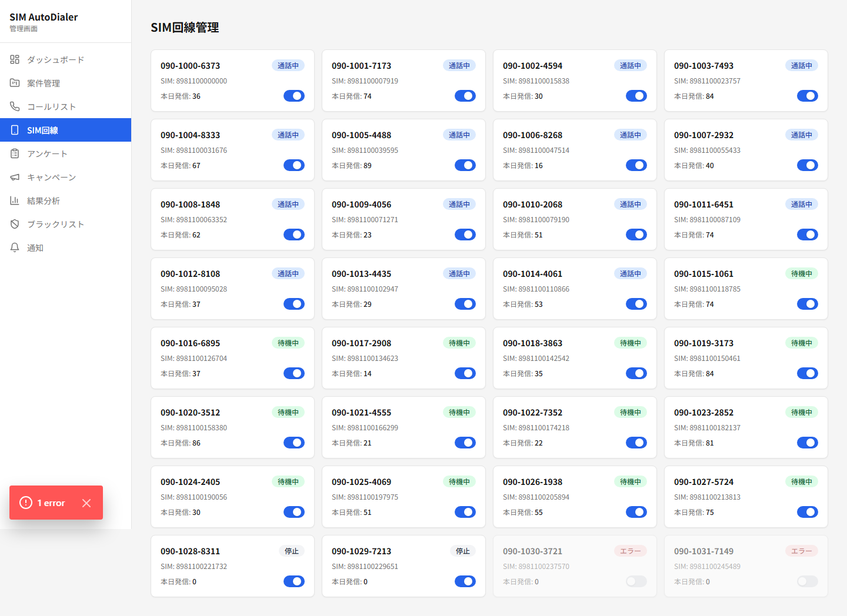Click SIM: 8981100205894 text
The width and height of the screenshot is (847, 616).
click(536, 497)
